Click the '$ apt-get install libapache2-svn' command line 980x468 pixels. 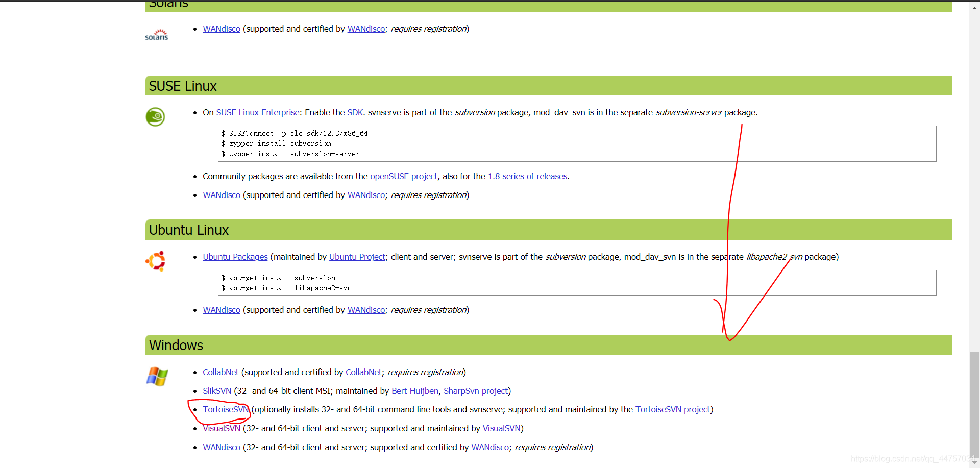coord(286,288)
